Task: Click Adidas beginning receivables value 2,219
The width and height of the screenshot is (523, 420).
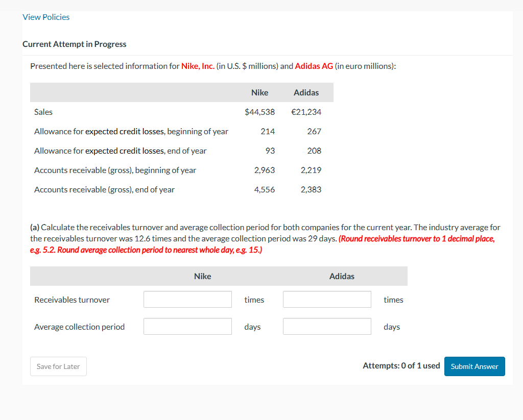Action: tap(311, 170)
